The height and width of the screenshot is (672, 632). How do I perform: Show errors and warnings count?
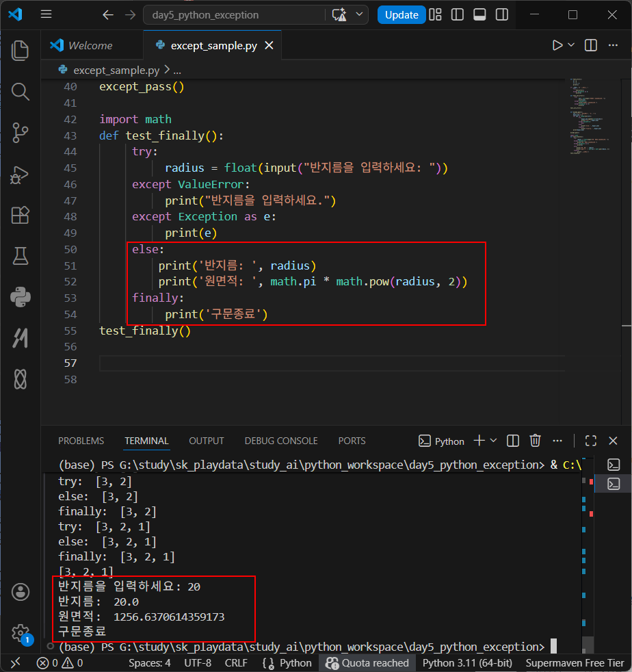click(60, 663)
